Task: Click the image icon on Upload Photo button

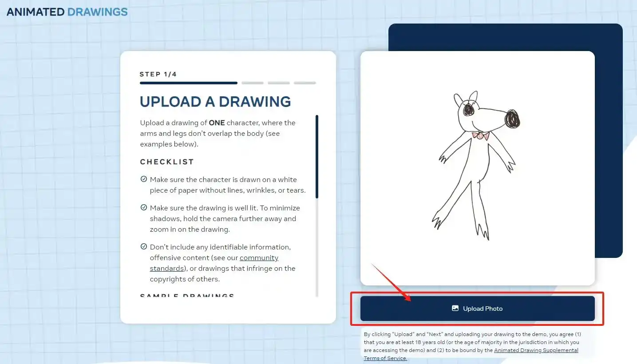Action: point(455,308)
